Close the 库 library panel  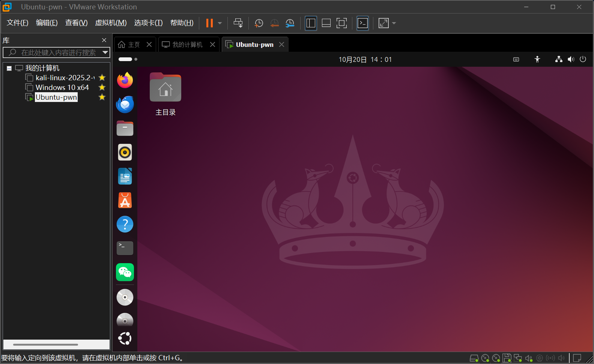click(104, 40)
